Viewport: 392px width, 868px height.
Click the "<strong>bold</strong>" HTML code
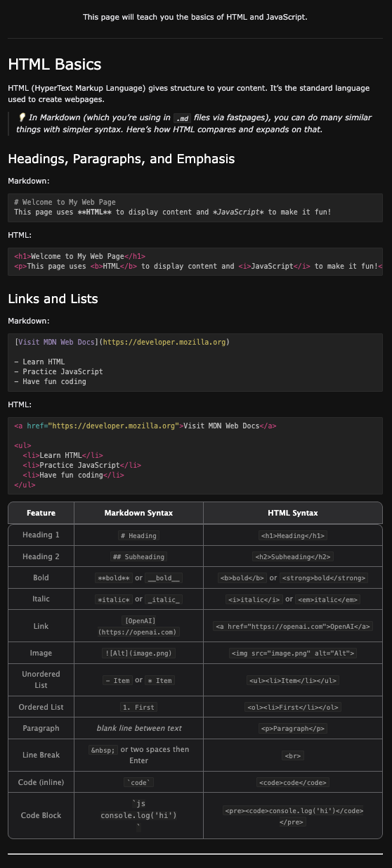(324, 578)
